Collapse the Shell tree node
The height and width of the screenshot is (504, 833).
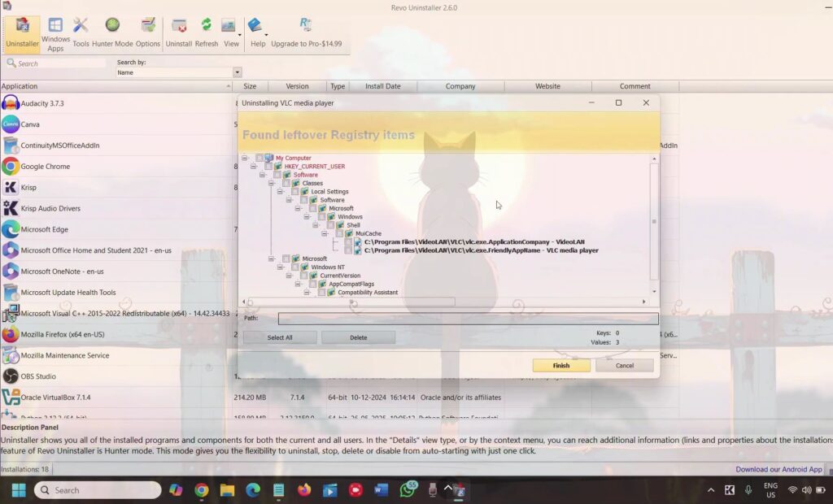[316, 225]
